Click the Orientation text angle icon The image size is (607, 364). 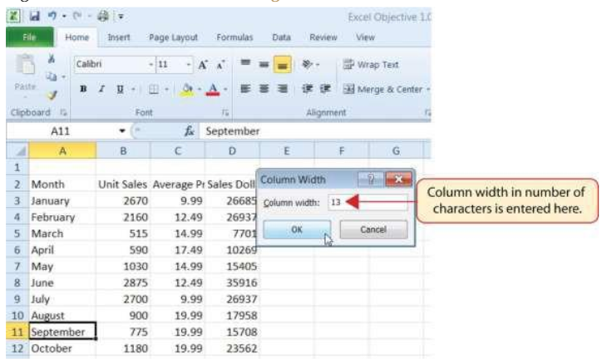(x=308, y=64)
